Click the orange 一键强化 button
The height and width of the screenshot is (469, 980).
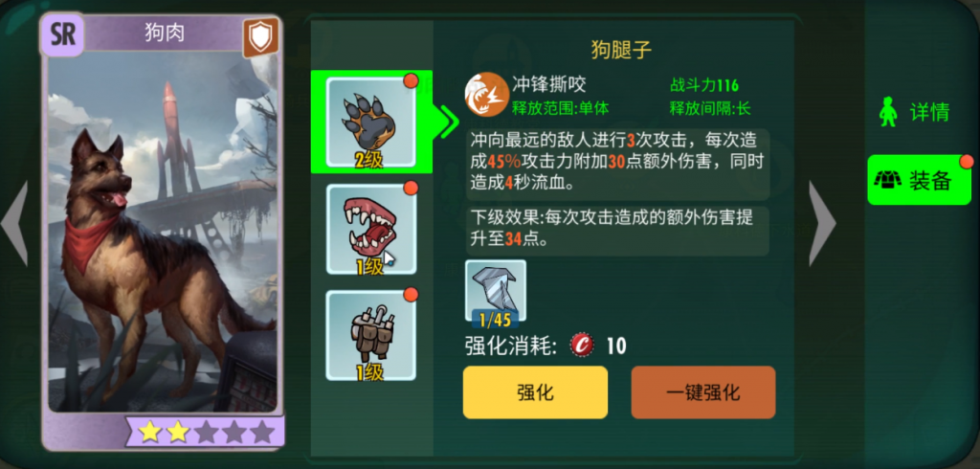703,392
